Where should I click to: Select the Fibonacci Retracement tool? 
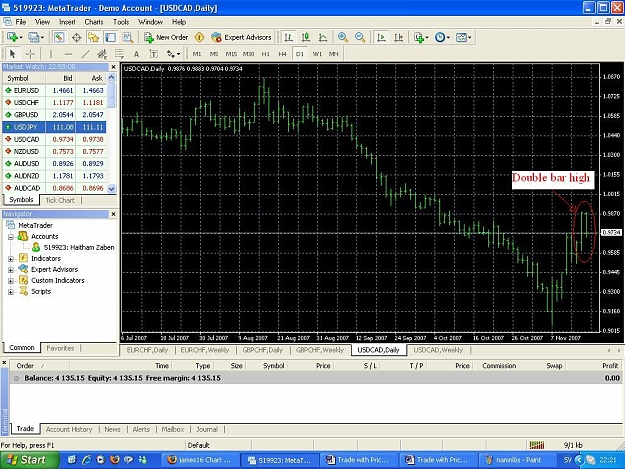coord(119,54)
